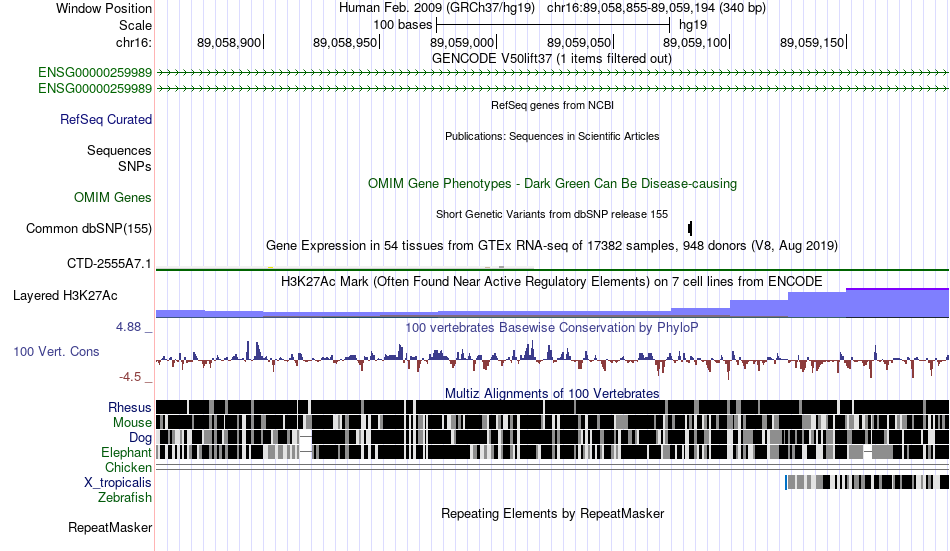Click the Mouse alignment row label

pyautogui.click(x=132, y=422)
